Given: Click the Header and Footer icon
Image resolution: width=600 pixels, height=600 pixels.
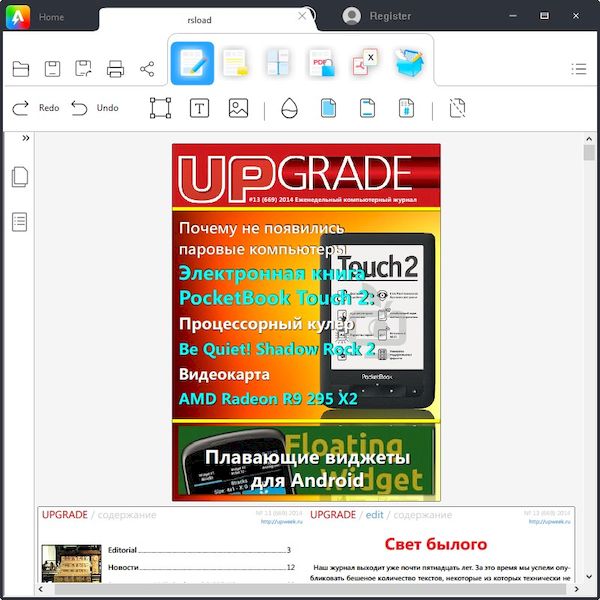Looking at the screenshot, I should click(367, 108).
